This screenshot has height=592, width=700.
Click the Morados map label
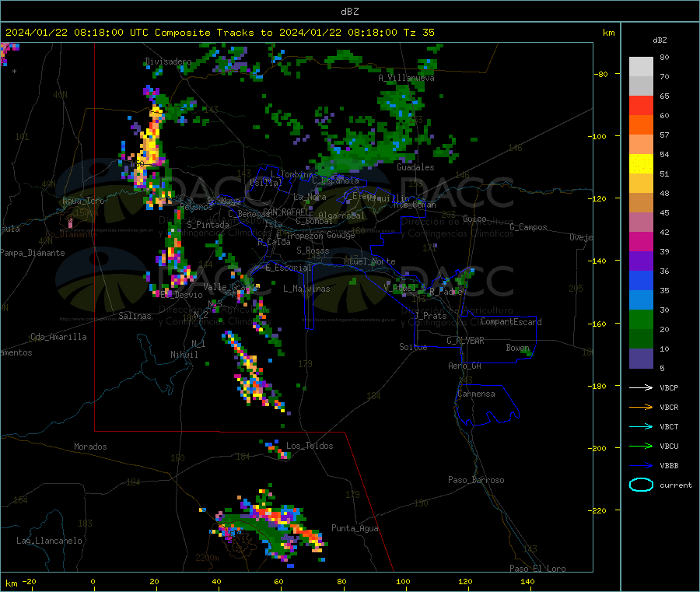point(91,447)
